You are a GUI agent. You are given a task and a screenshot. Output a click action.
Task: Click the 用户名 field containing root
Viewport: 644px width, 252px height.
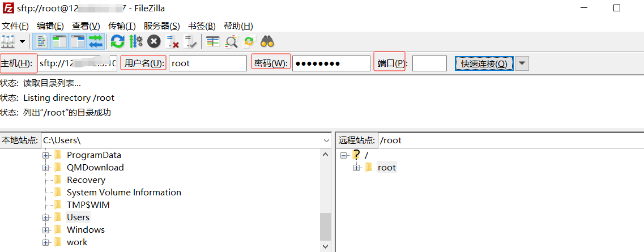[x=208, y=63]
